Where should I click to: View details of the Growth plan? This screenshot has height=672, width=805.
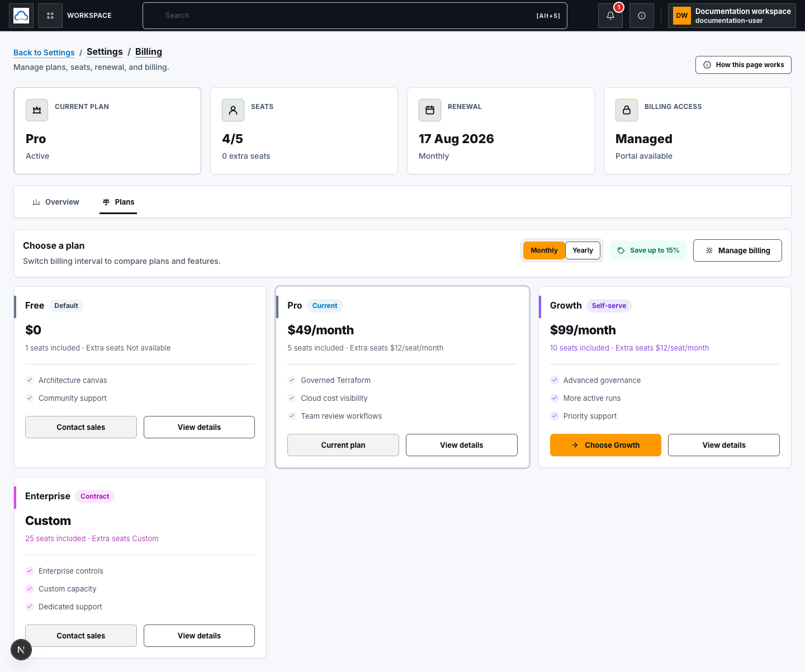724,445
